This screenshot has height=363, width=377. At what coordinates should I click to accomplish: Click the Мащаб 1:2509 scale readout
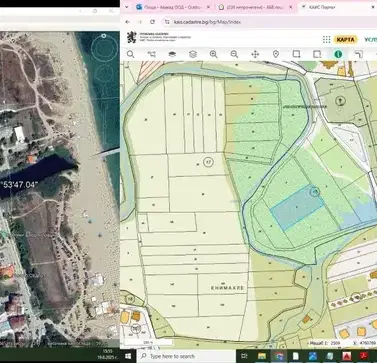[325, 343]
